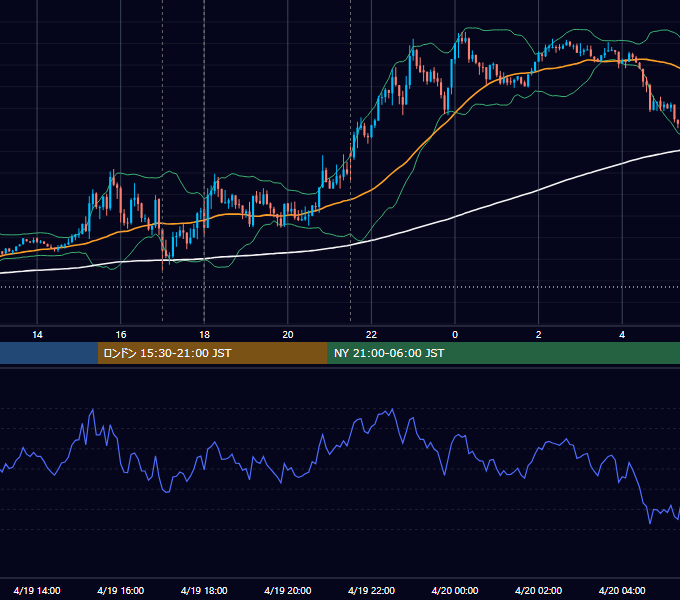Click hour label 20 on price axis

pos(288,334)
